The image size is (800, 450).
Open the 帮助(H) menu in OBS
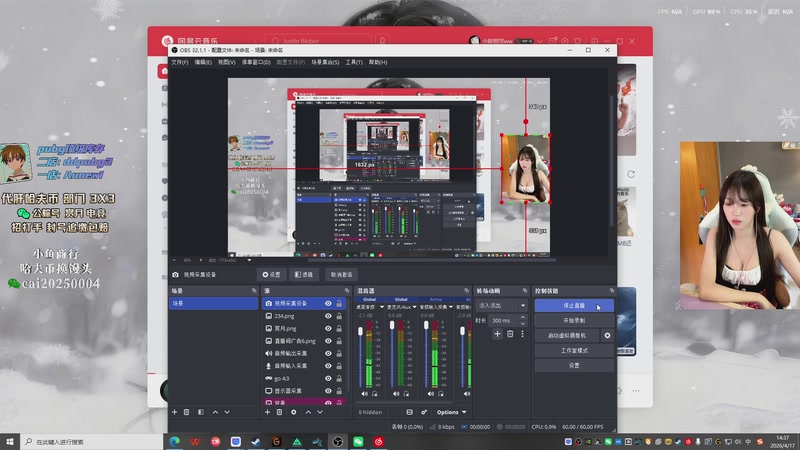click(x=378, y=62)
